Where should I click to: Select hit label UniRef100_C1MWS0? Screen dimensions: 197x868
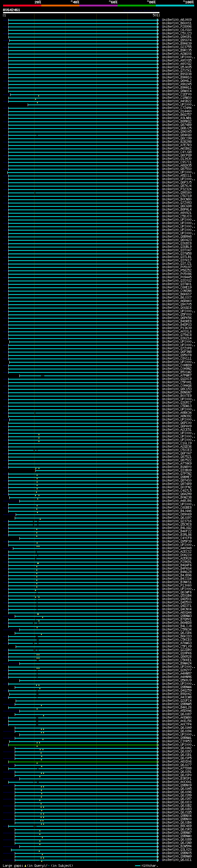177,98
